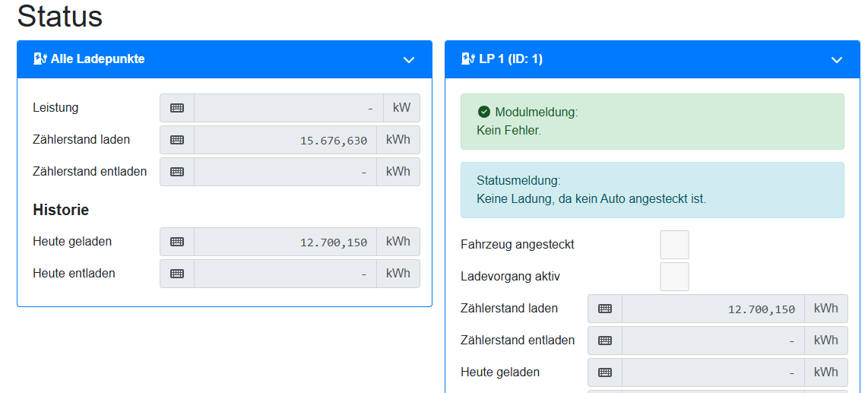Click the Alle Ladepunkte header title

97,59
